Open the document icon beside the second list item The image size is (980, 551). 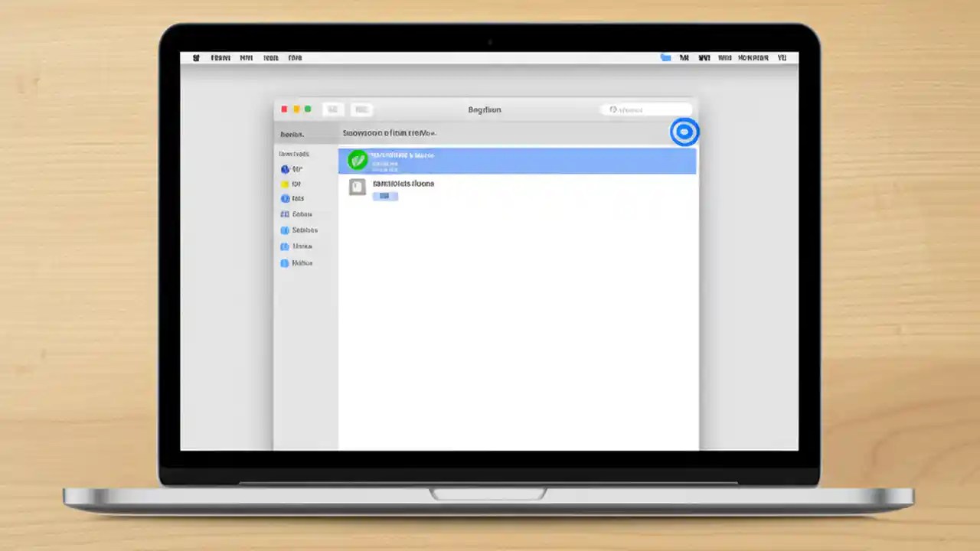pos(357,187)
